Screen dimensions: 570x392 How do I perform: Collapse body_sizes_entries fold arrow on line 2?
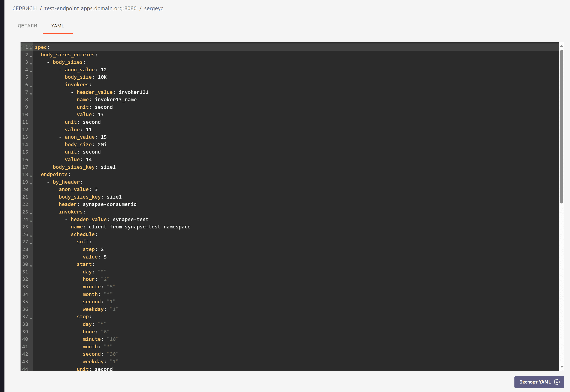coord(31,56)
